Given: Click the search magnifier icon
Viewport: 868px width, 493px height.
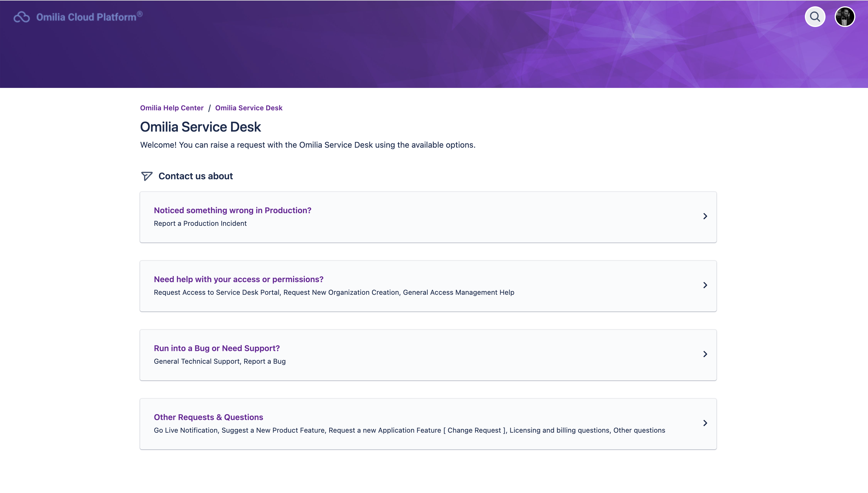Looking at the screenshot, I should [815, 17].
